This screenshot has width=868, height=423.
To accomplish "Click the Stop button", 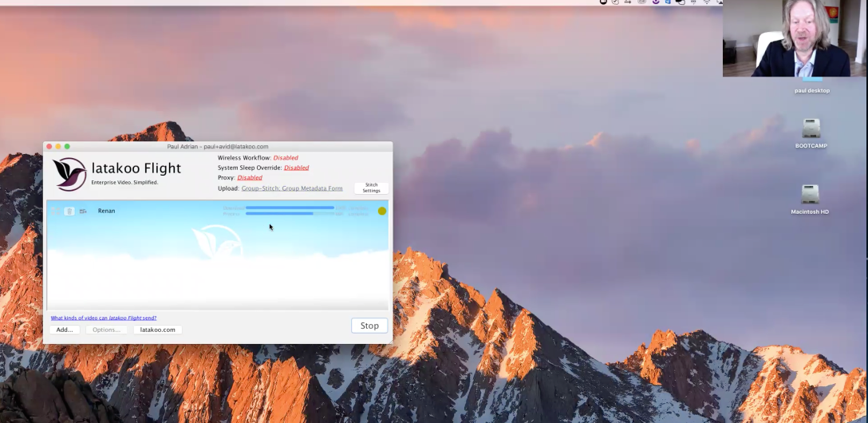I will pos(369,326).
